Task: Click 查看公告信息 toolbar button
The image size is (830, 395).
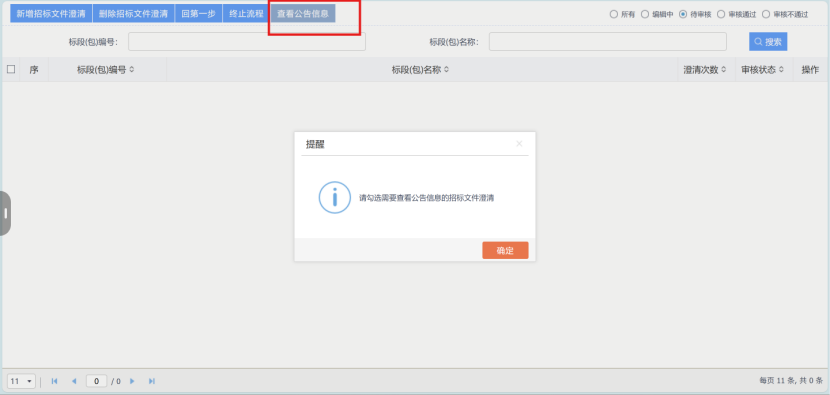Action: pyautogui.click(x=303, y=14)
